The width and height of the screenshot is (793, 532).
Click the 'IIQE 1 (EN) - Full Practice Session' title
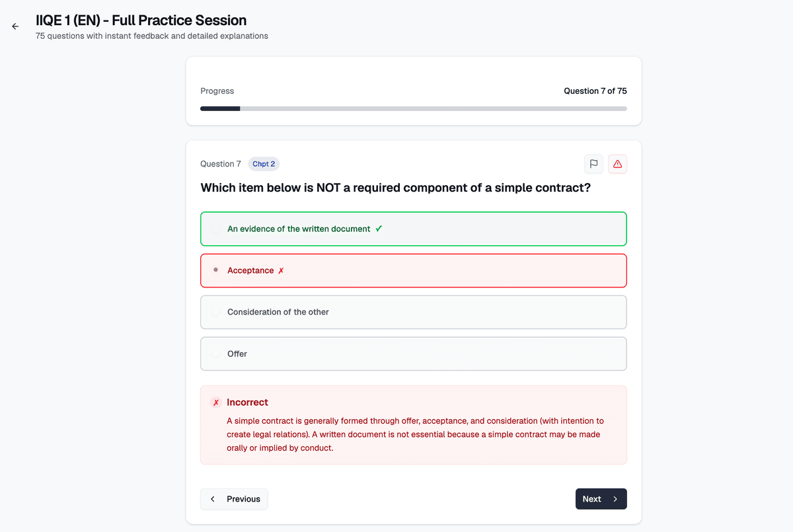click(141, 20)
